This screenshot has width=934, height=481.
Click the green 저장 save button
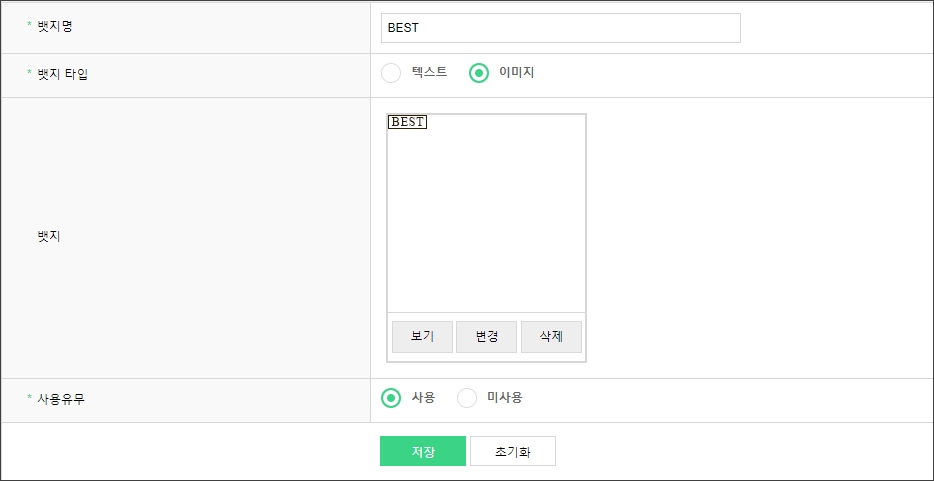(423, 452)
